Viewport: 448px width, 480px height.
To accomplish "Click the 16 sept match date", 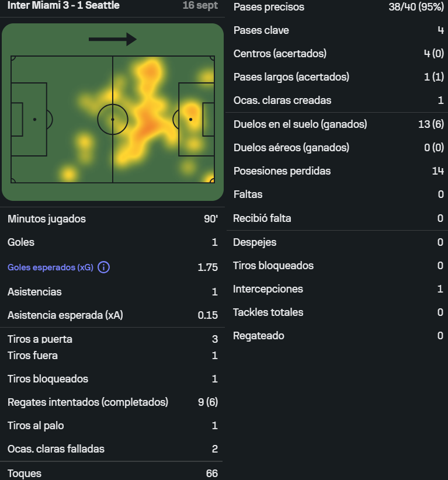I will tap(200, 5).
